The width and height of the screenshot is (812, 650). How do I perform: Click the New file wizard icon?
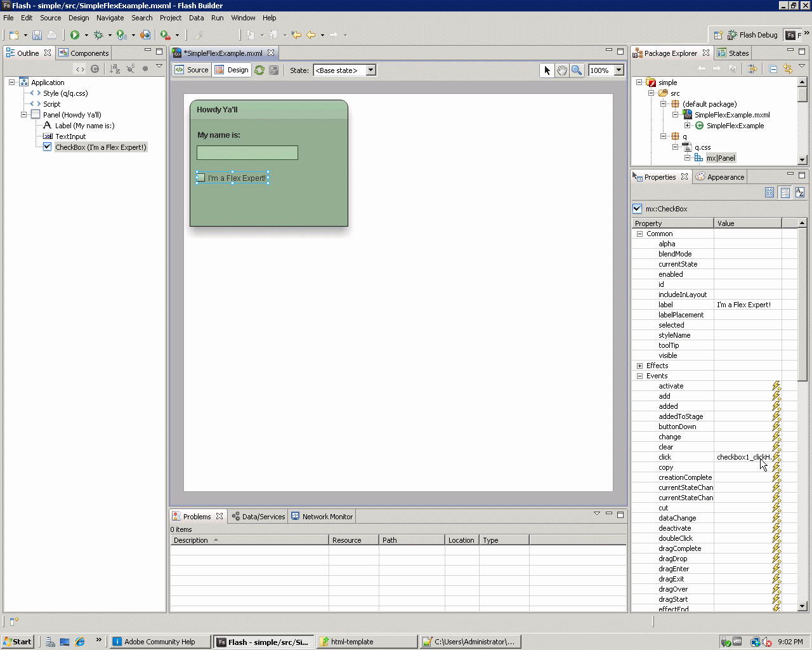pyautogui.click(x=14, y=35)
